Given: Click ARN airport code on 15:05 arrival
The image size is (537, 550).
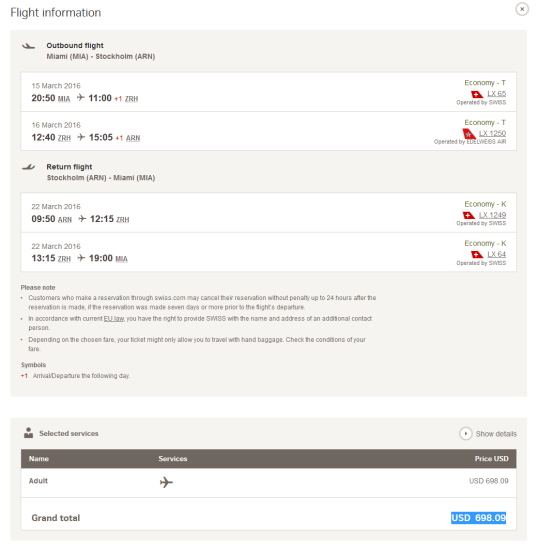Looking at the screenshot, I should [133, 138].
